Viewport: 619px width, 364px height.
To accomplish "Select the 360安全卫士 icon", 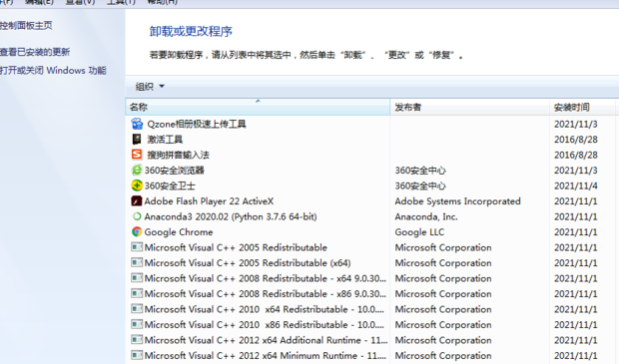I will click(x=137, y=185).
